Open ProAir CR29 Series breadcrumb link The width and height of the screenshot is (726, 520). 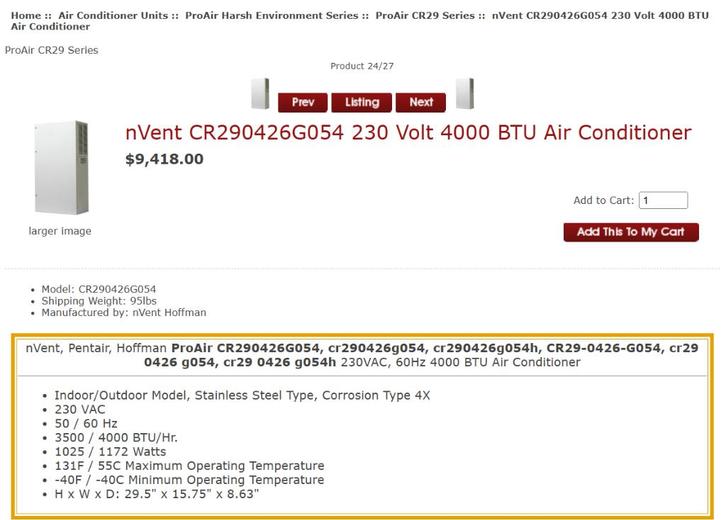(x=425, y=16)
